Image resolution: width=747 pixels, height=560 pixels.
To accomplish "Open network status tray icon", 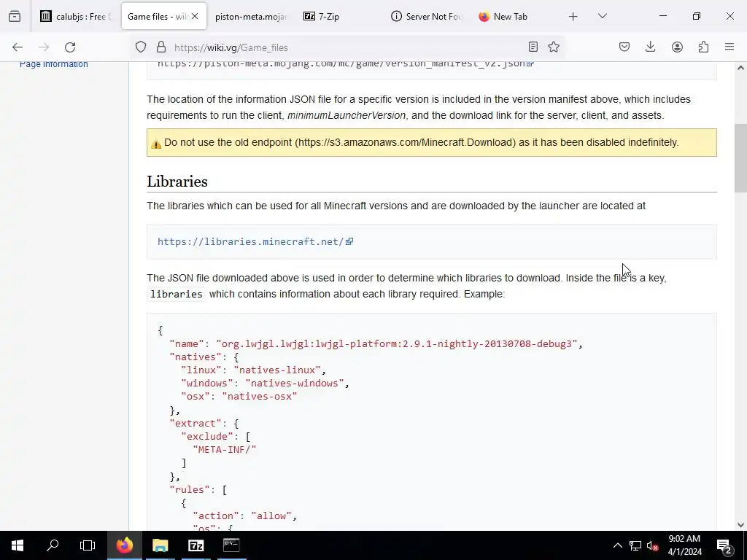I will click(x=635, y=545).
